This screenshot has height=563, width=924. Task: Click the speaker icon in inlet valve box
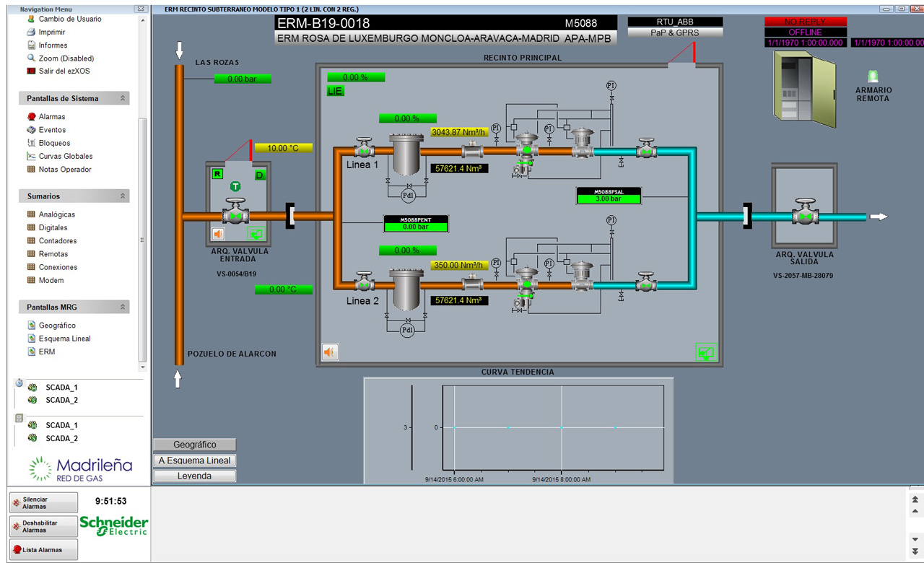(x=218, y=234)
